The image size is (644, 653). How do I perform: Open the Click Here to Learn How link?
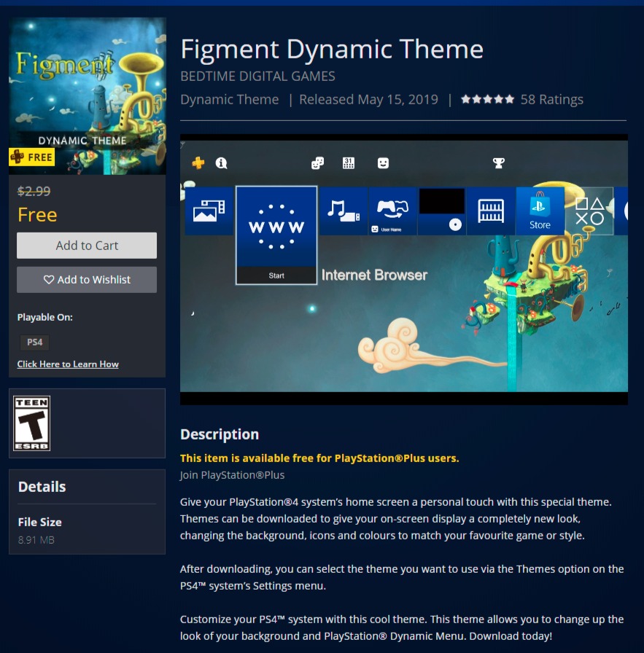(x=68, y=364)
